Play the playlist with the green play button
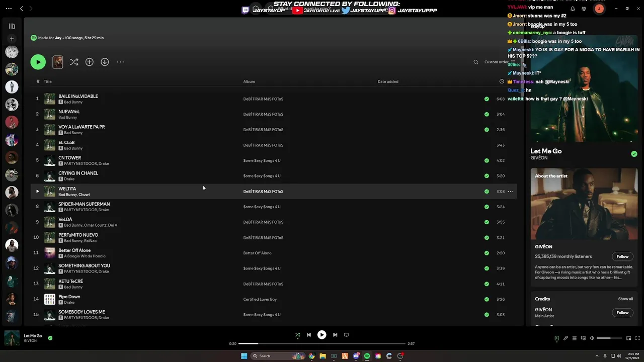Image resolution: width=644 pixels, height=362 pixels. 38,62
